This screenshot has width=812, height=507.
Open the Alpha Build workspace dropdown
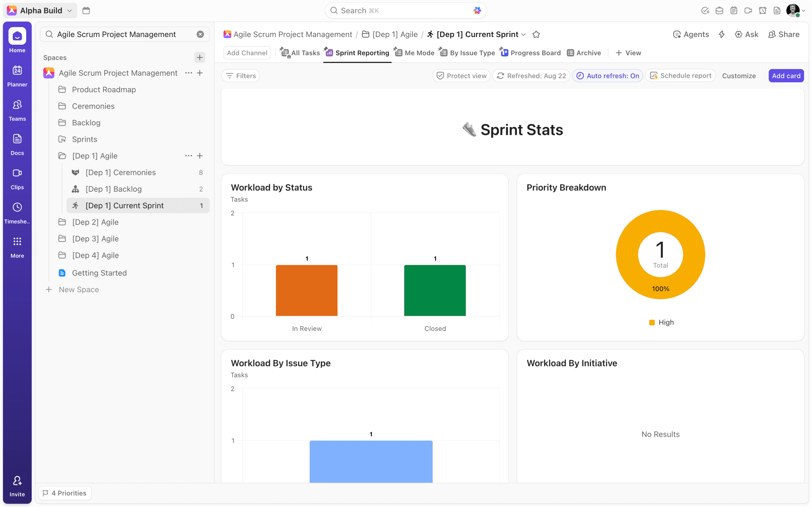click(40, 11)
